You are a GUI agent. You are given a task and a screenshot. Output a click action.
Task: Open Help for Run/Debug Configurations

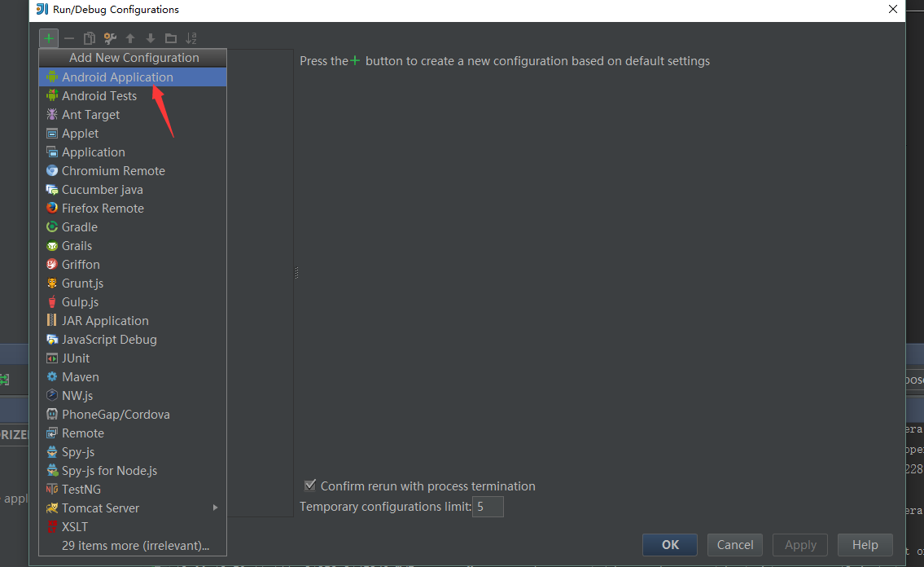click(865, 545)
